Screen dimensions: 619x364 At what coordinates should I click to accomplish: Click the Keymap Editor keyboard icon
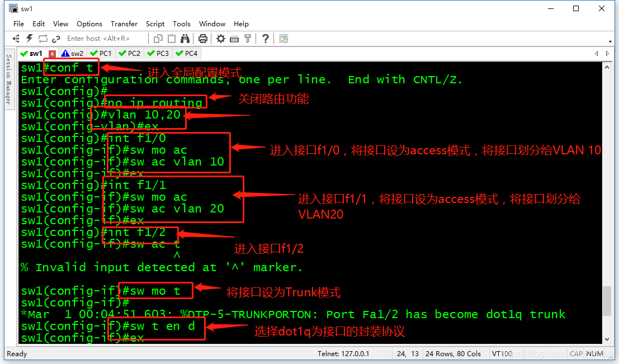point(234,38)
